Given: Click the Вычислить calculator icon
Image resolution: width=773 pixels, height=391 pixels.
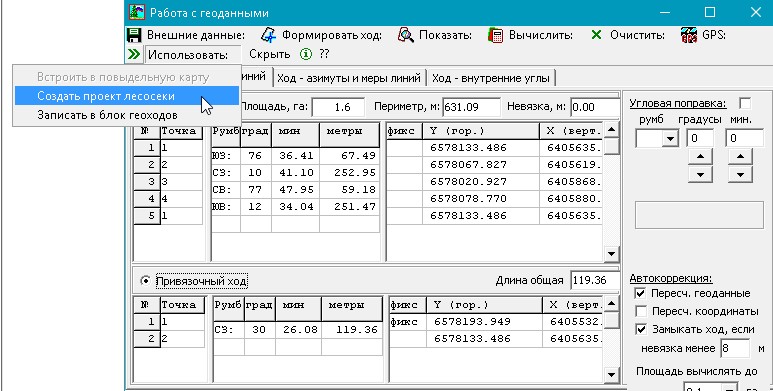Looking at the screenshot, I should (x=495, y=35).
